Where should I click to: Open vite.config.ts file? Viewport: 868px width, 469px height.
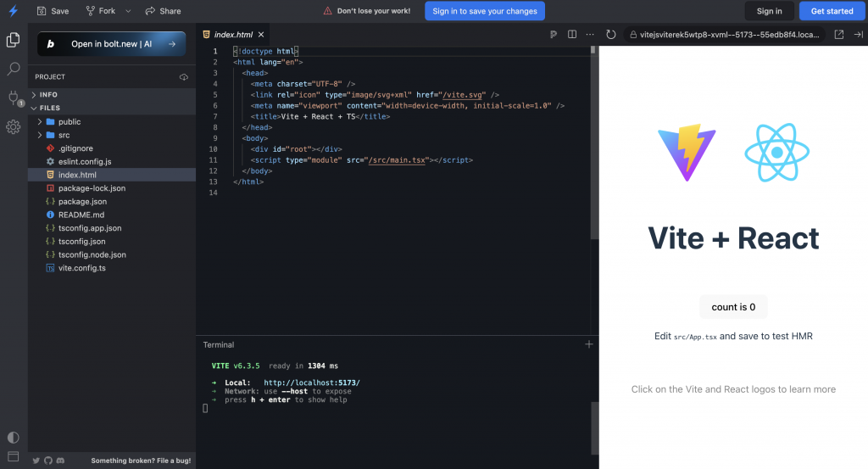(x=112, y=268)
